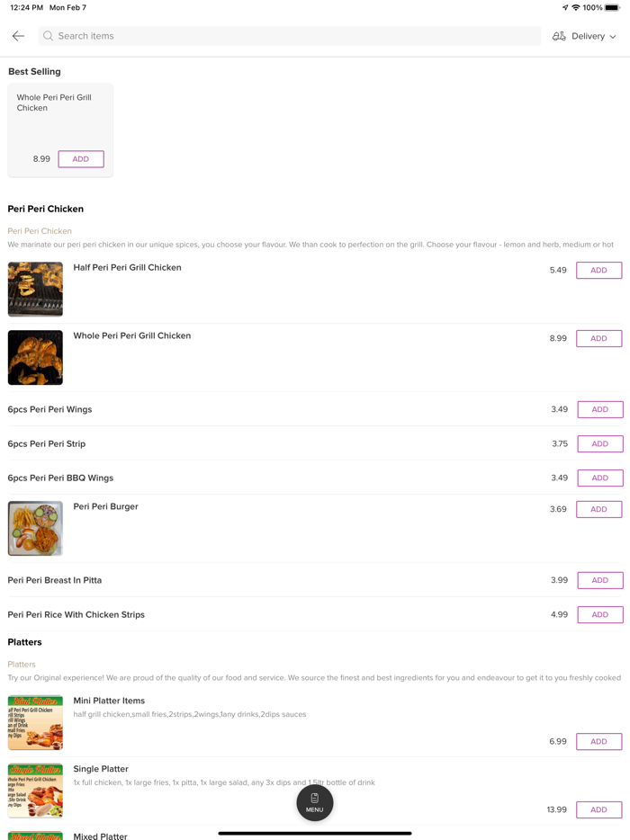Tap the battery status icon
Screen dimensions: 630x840
612,7
